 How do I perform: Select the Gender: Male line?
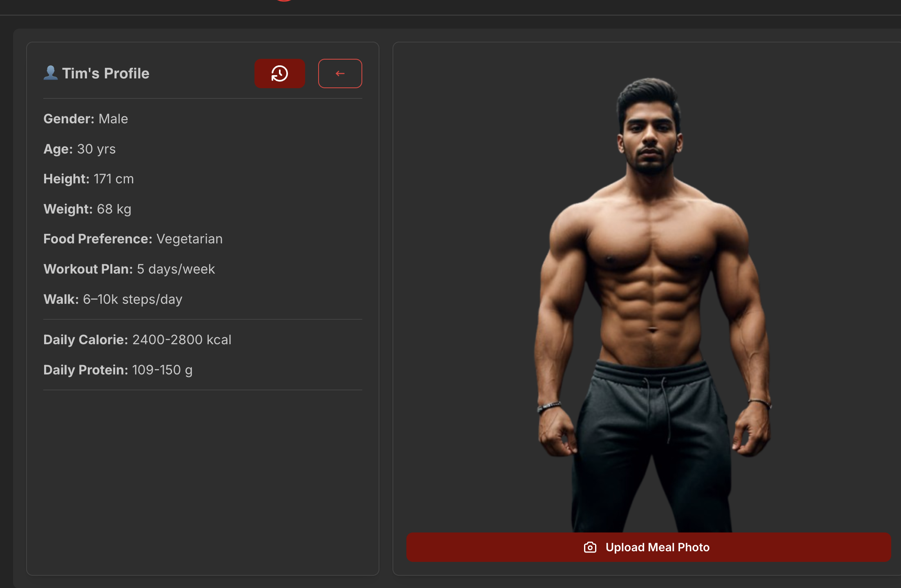pos(86,119)
